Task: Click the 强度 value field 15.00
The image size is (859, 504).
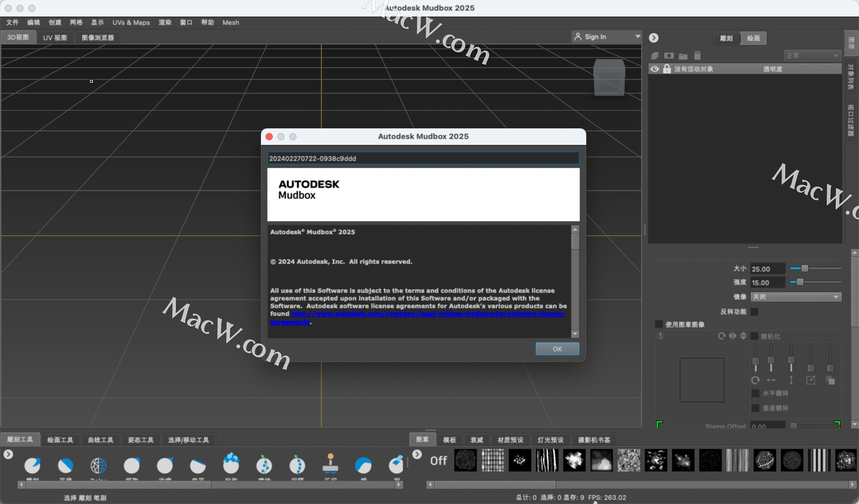Action: point(767,283)
